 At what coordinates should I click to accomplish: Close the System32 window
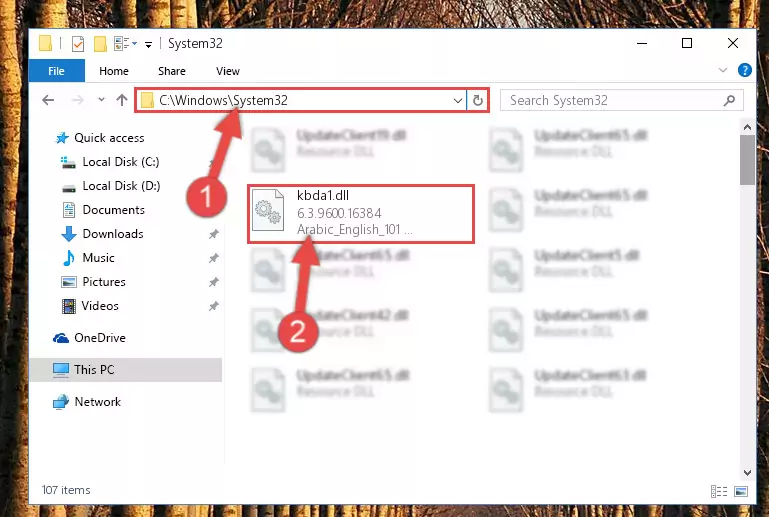click(733, 44)
